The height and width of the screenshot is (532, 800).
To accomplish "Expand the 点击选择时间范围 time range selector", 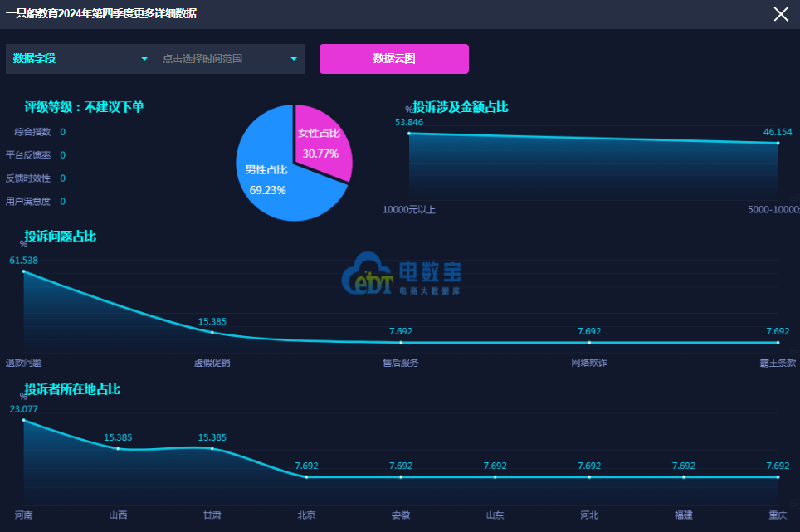I will [x=230, y=59].
